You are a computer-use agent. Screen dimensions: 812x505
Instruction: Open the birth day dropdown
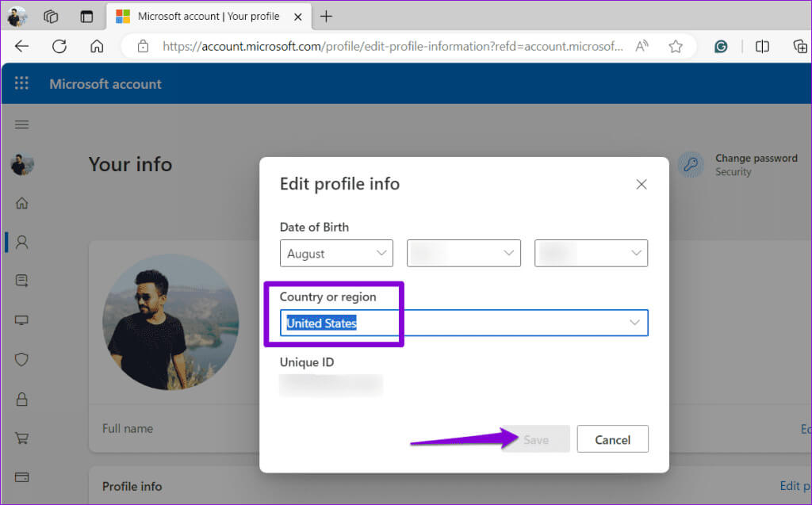(x=463, y=253)
